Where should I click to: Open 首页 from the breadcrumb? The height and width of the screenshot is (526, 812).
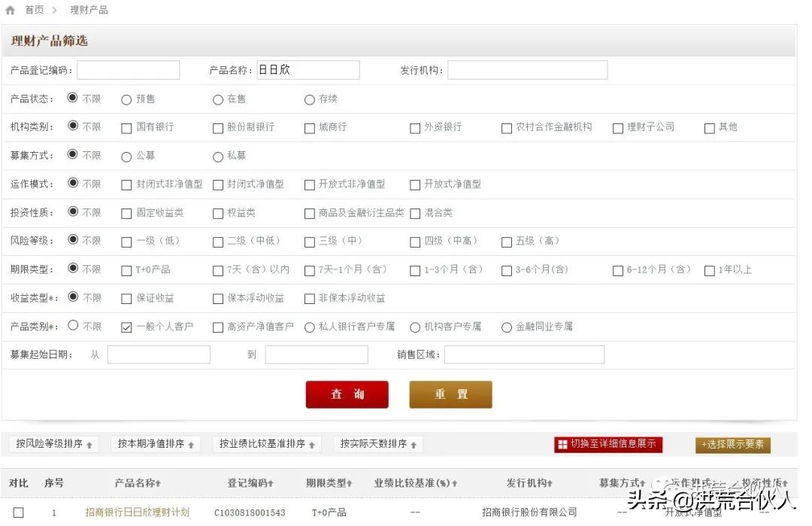33,9
